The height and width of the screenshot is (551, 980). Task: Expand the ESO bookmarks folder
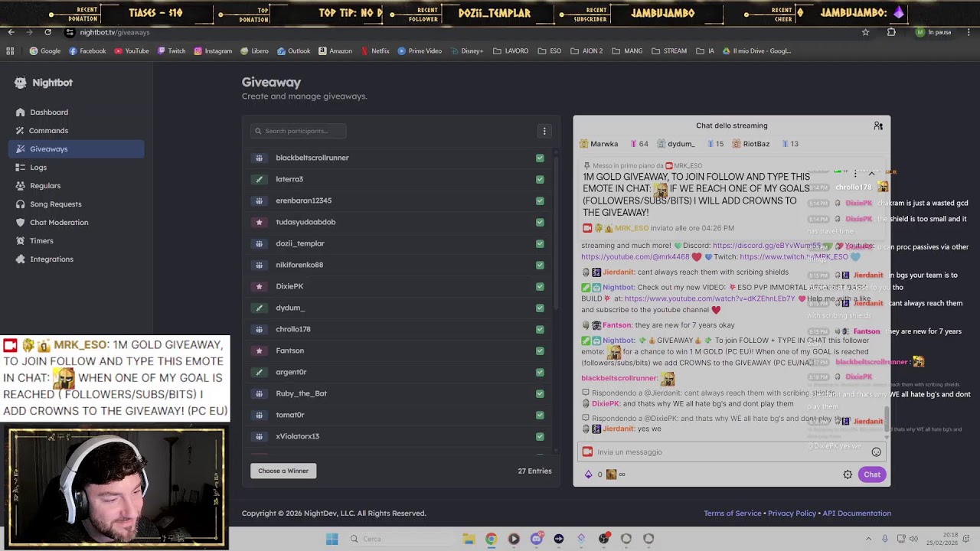point(550,51)
